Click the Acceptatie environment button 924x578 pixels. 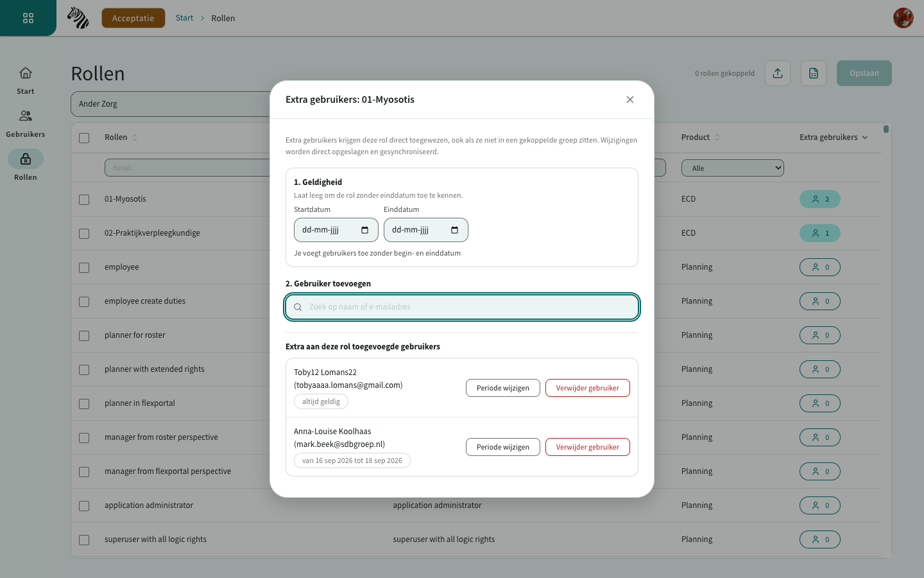(133, 18)
